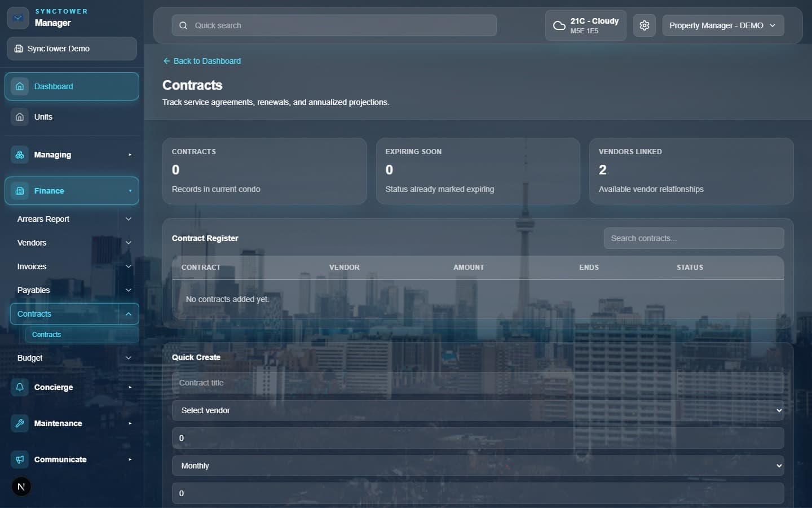Focus the Quick search field
This screenshot has height=508, width=812.
click(334, 25)
